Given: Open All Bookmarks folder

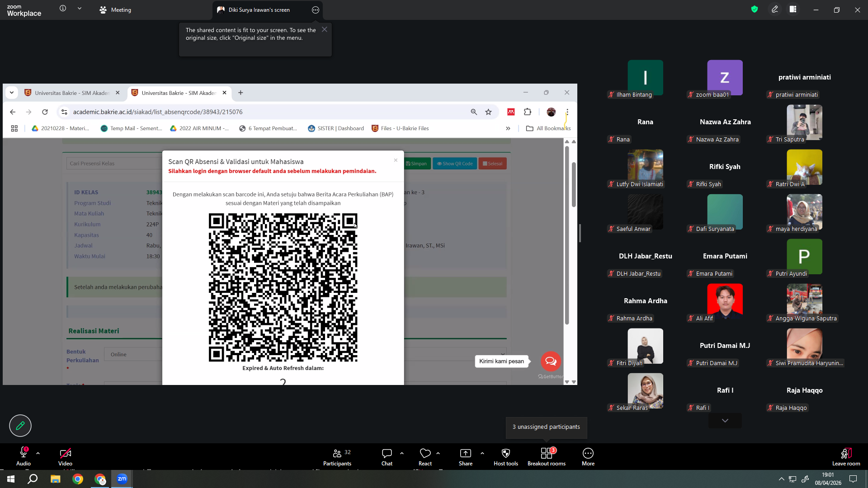Looking at the screenshot, I should 548,128.
